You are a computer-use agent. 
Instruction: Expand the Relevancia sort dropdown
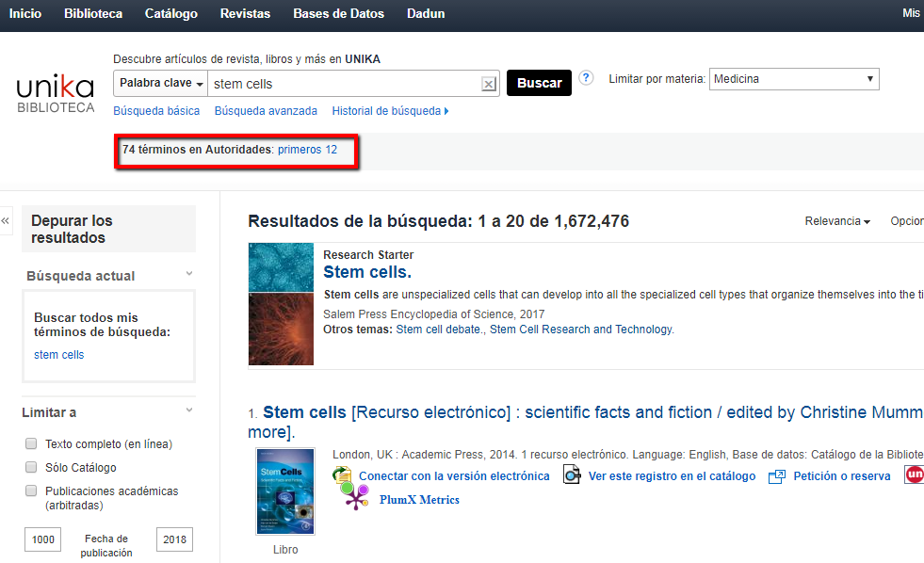[836, 221]
